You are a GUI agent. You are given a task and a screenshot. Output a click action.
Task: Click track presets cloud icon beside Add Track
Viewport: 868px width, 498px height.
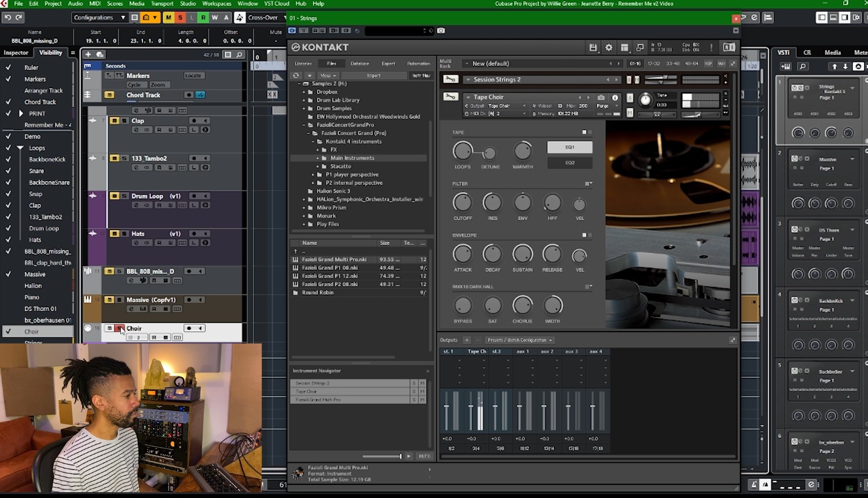tap(100, 54)
